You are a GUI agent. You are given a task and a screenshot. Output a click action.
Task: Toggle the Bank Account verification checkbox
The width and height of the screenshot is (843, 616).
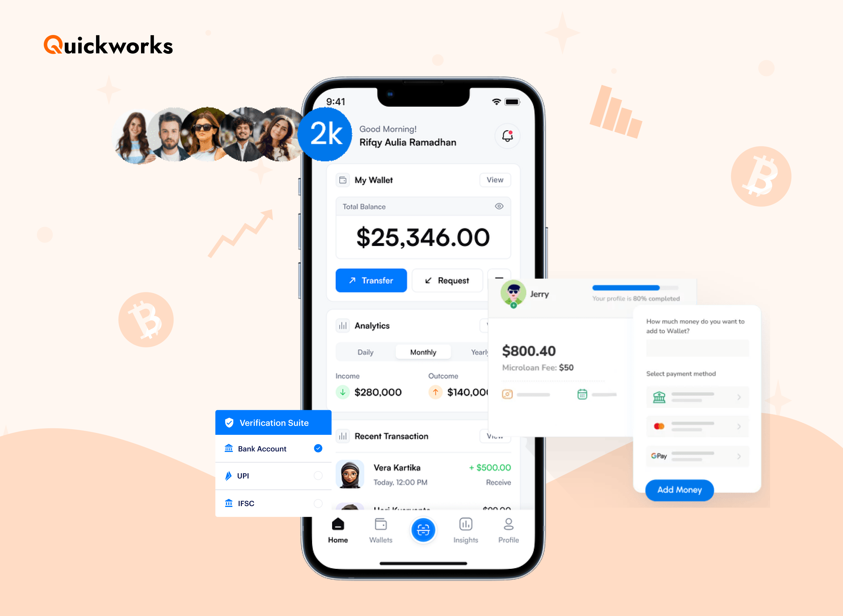318,449
